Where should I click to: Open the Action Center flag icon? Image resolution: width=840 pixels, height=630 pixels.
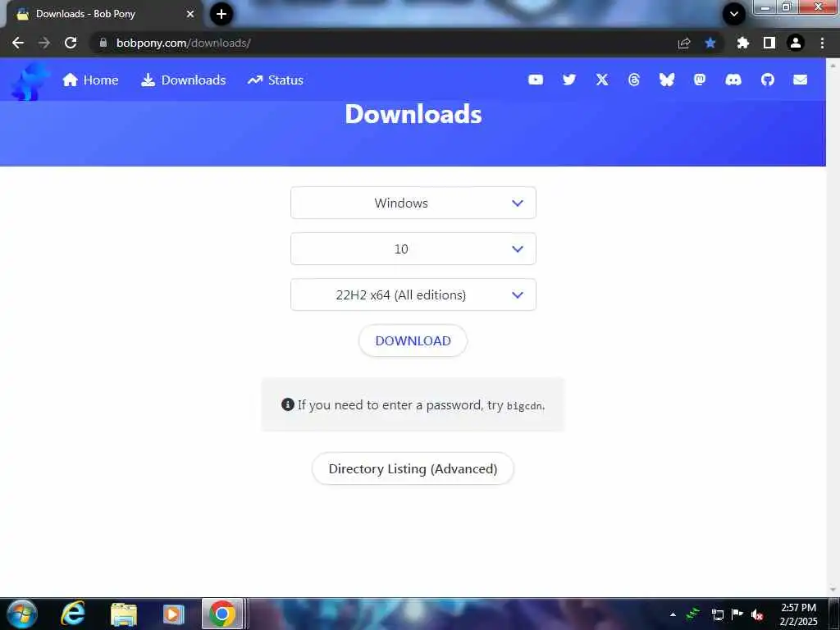coord(737,614)
